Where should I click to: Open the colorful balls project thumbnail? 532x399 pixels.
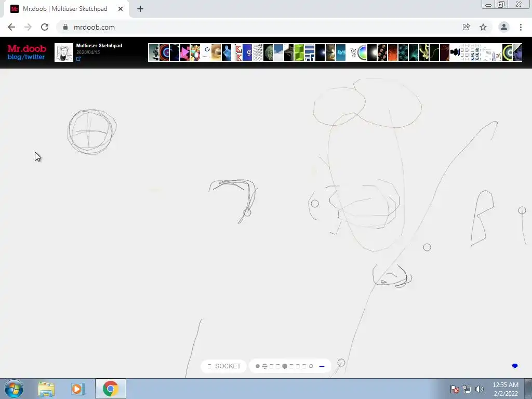(x=195, y=52)
